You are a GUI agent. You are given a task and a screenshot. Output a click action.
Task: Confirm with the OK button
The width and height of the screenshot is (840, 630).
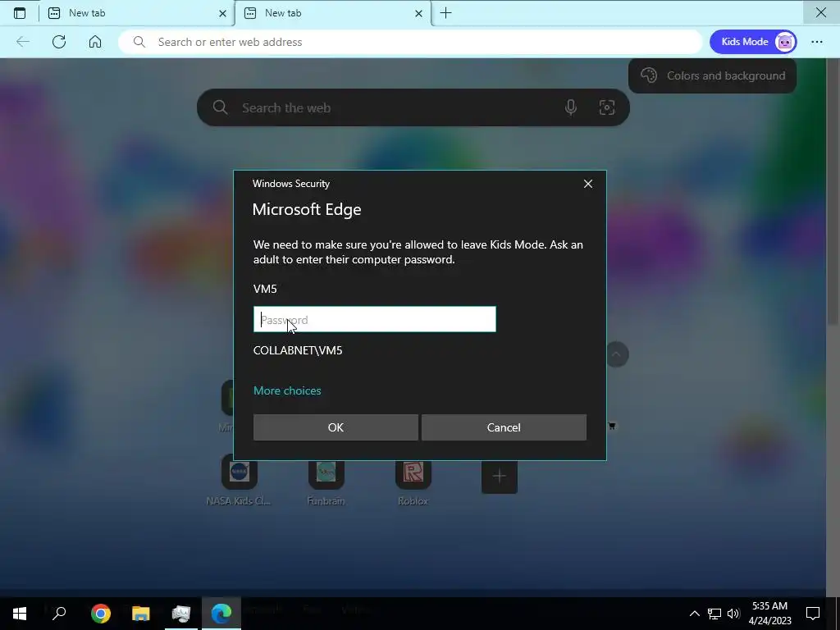click(x=336, y=427)
